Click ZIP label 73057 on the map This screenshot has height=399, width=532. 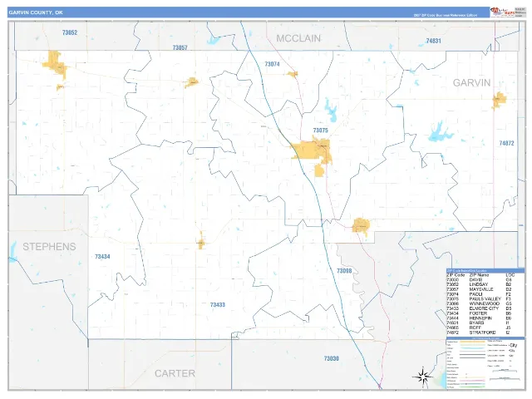pyautogui.click(x=180, y=47)
